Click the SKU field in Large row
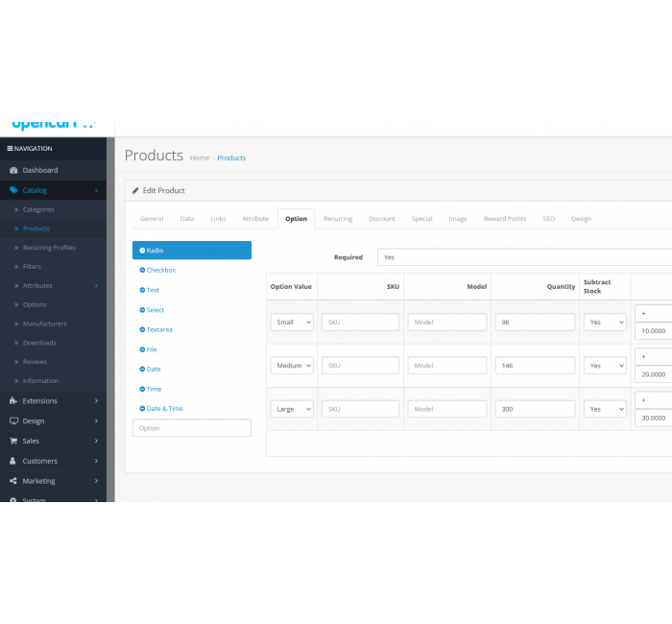 tap(360, 409)
